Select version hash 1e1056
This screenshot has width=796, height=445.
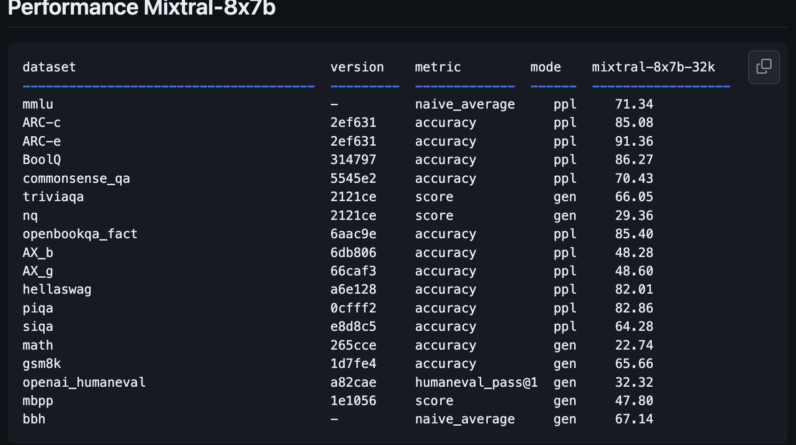tap(353, 401)
